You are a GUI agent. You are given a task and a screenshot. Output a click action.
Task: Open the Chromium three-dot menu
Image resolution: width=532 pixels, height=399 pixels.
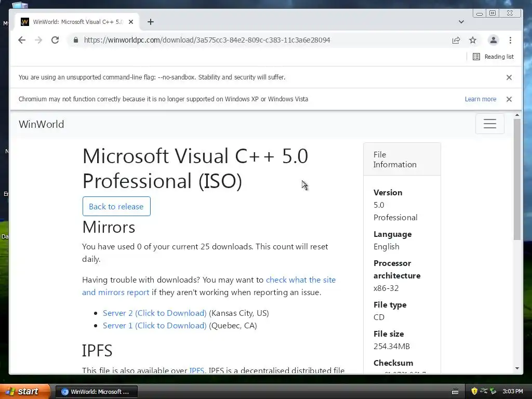click(x=510, y=40)
